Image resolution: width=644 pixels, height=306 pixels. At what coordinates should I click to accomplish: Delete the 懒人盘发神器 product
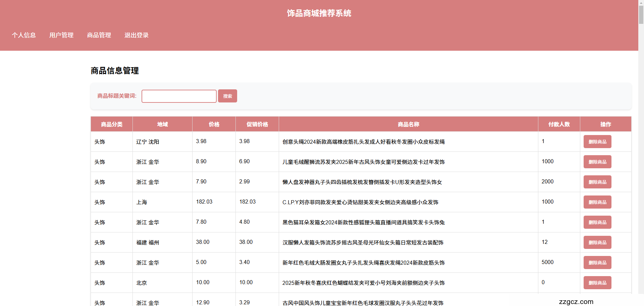point(597,182)
